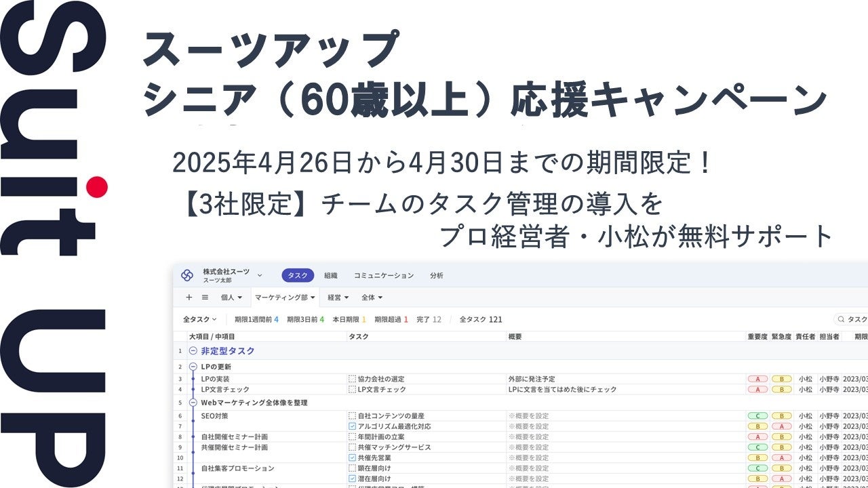868x488 pixels.
Task: Select the 自社開催セミナー計画 cell
Action: [x=234, y=437]
